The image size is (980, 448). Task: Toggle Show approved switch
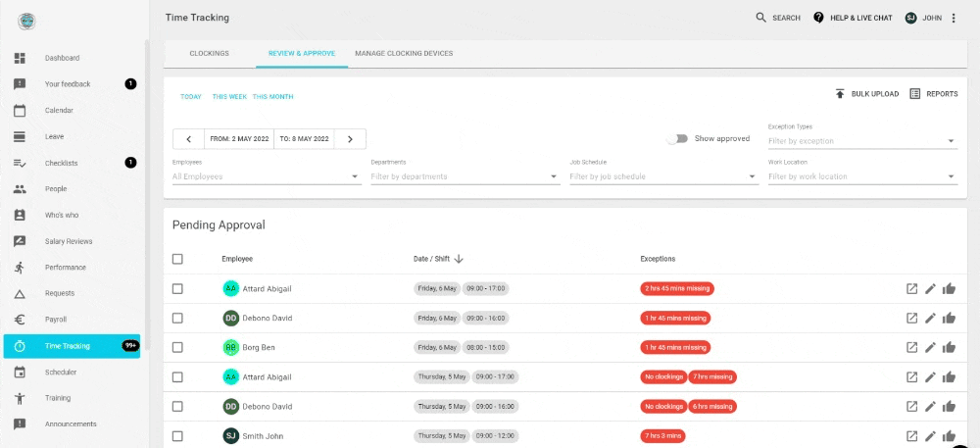tap(677, 138)
